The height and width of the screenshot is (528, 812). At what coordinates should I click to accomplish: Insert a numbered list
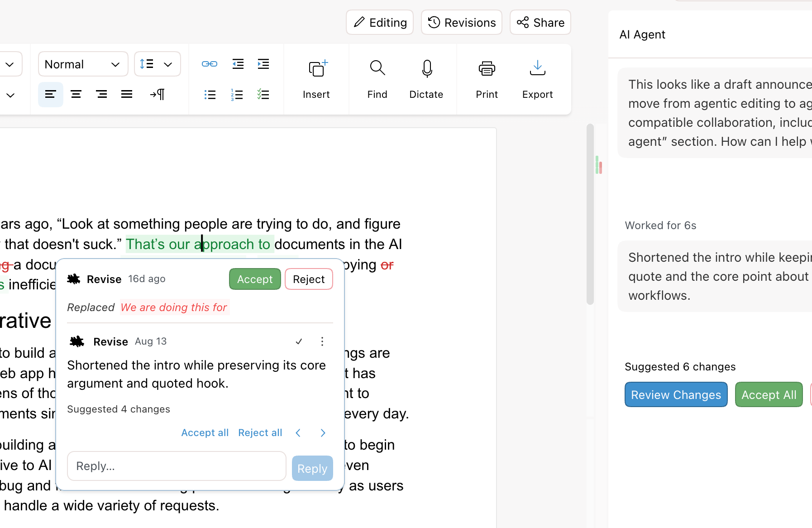pyautogui.click(x=237, y=94)
